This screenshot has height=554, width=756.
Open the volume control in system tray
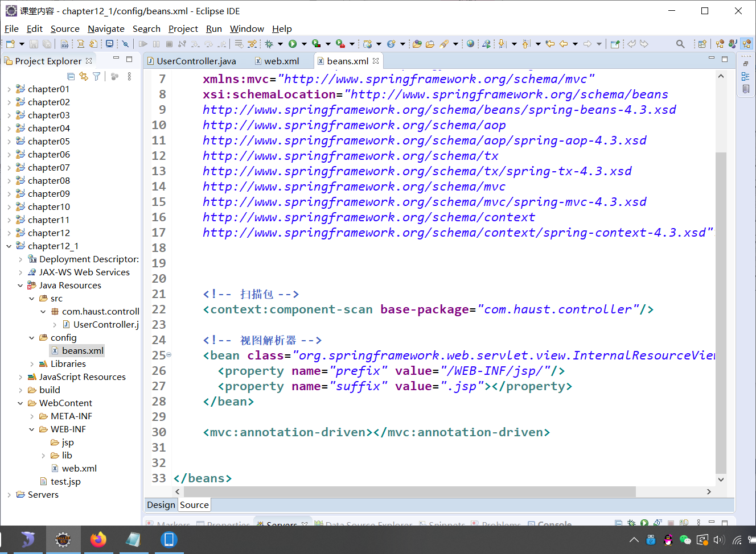coord(719,540)
